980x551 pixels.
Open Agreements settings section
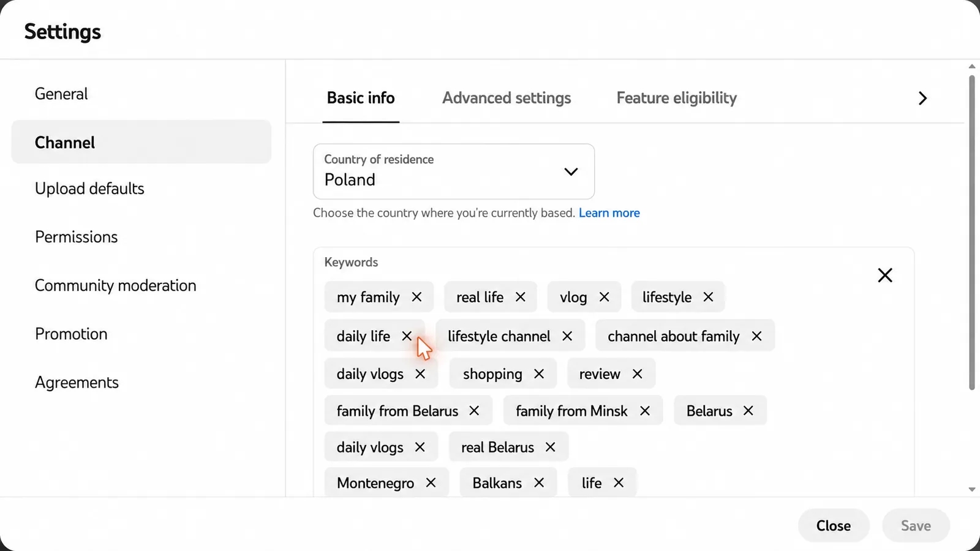tap(141, 382)
